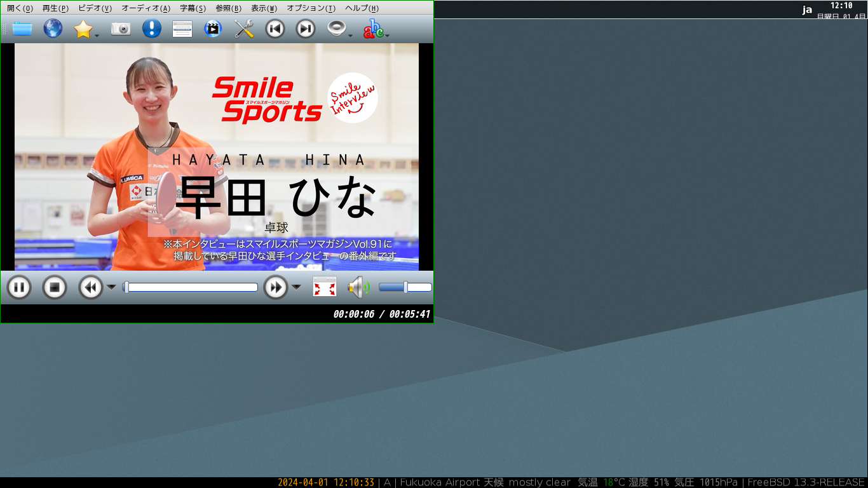Image resolution: width=868 pixels, height=488 pixels.
Task: Open the 再生(P) menu
Action: click(55, 8)
